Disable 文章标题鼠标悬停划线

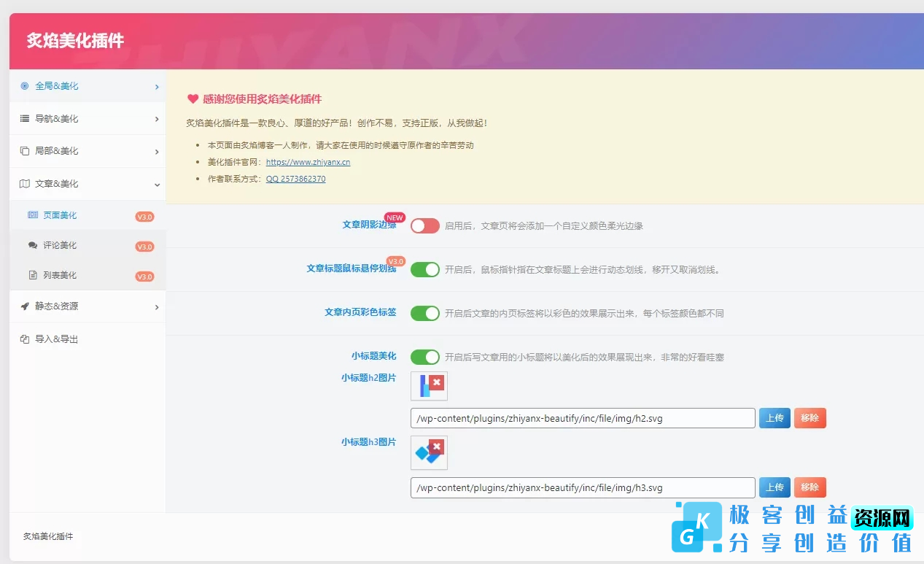424,269
